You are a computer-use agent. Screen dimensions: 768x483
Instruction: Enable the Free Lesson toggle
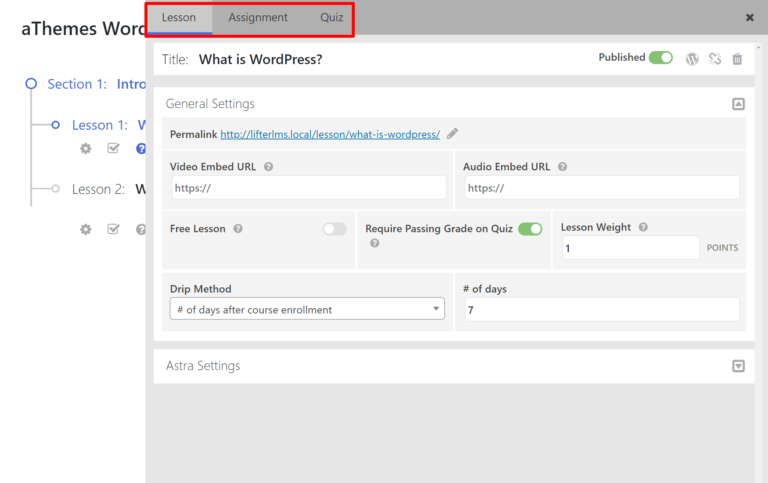[334, 229]
